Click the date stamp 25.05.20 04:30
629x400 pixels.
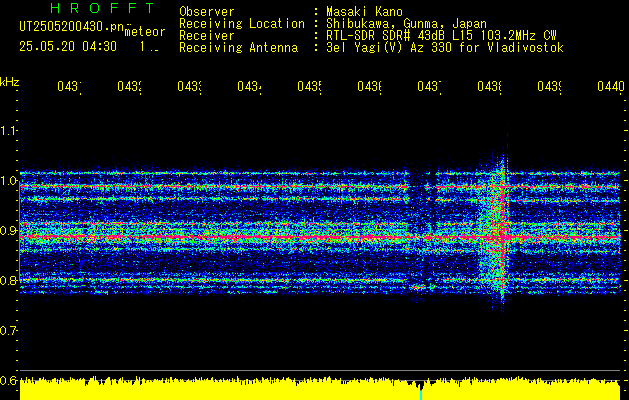68,47
